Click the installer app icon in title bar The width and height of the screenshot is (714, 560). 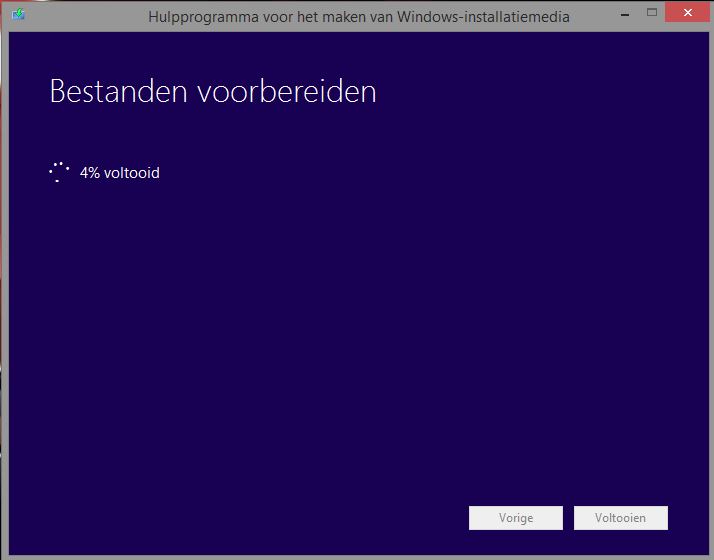click(x=18, y=14)
